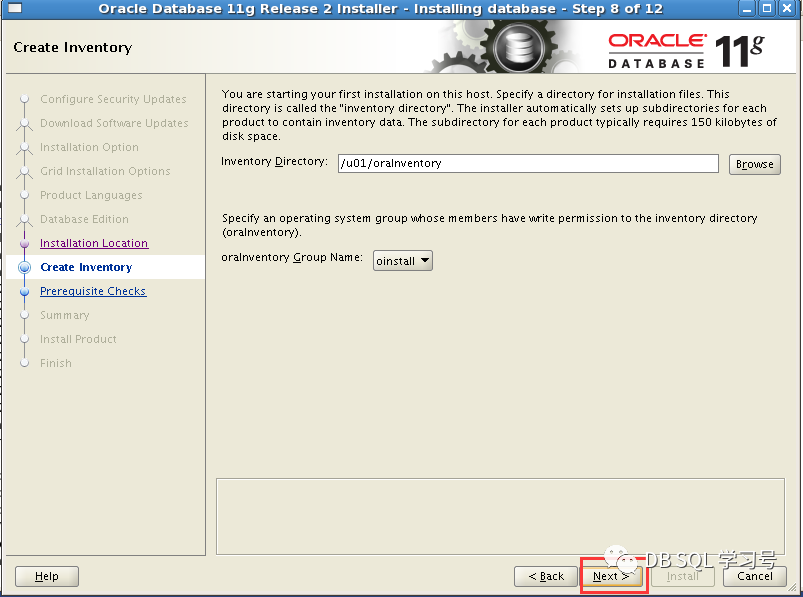Open the oraInventory Group Name dropdown

click(403, 261)
